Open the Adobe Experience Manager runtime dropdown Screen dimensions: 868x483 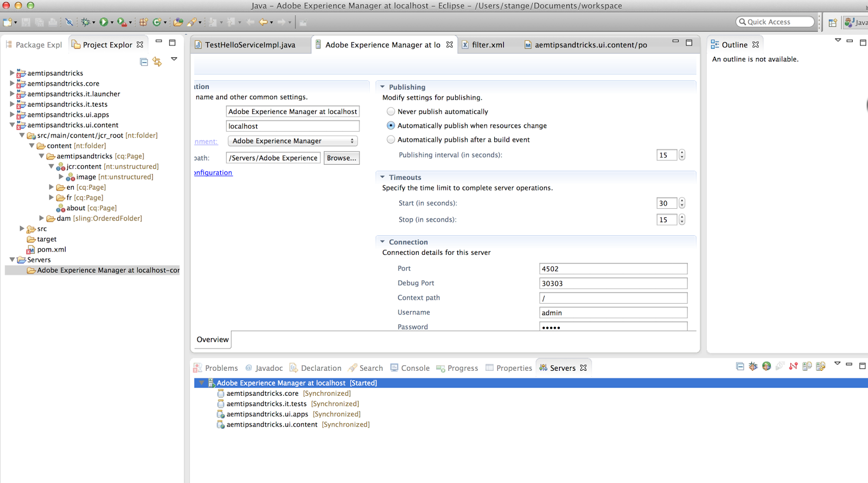(292, 141)
